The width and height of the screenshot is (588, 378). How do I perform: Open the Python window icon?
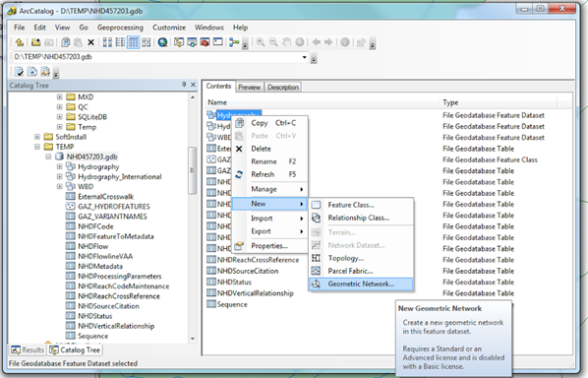click(x=218, y=42)
